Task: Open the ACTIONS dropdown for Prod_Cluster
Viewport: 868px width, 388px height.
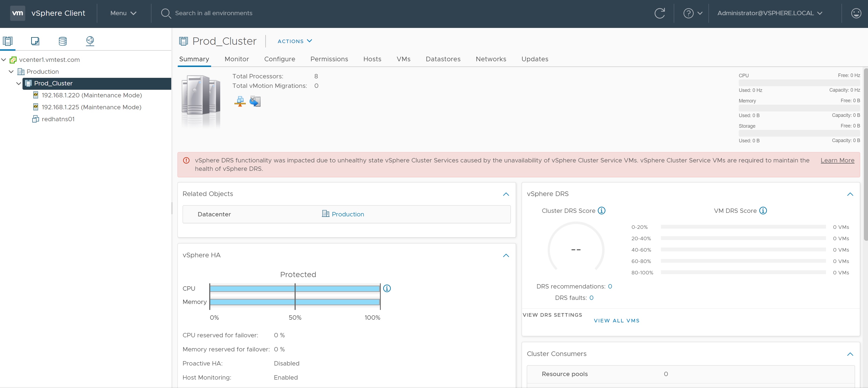Action: [295, 41]
